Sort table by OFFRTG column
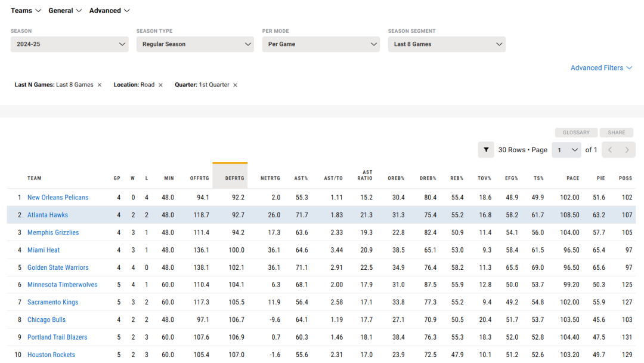Screen dimensions: 644x363 (x=200, y=179)
